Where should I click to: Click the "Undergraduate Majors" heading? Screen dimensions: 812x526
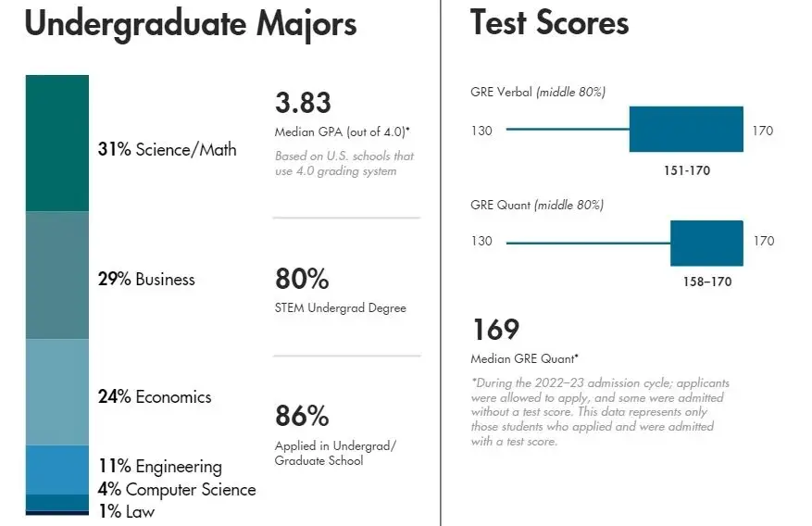pyautogui.click(x=190, y=23)
